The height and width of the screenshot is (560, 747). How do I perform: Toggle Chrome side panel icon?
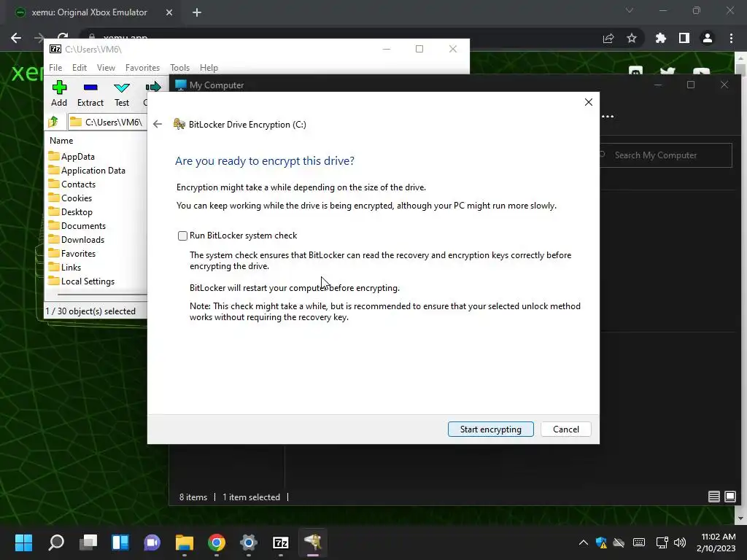tap(684, 38)
